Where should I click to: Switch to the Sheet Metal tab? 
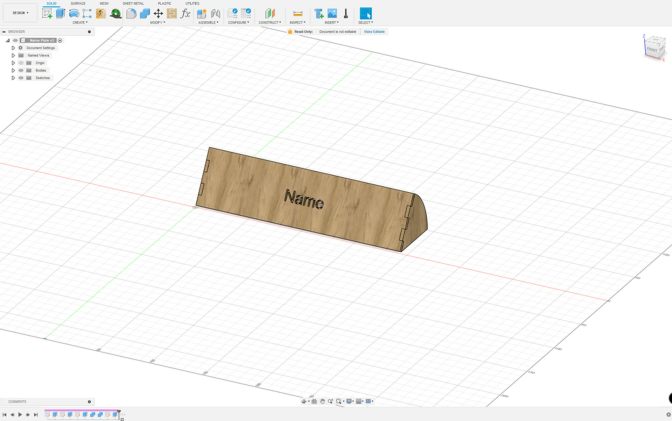pyautogui.click(x=133, y=3)
